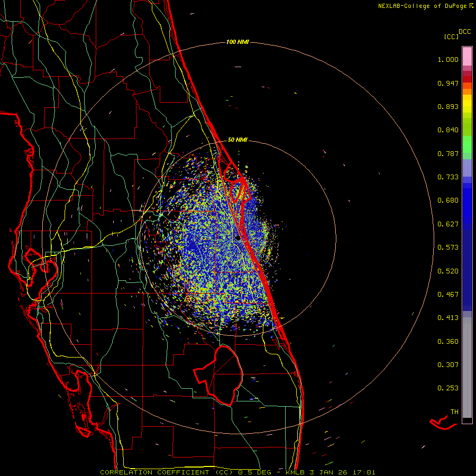The image size is (476, 476).
Task: Click the TH threshold label
Action: (x=454, y=412)
